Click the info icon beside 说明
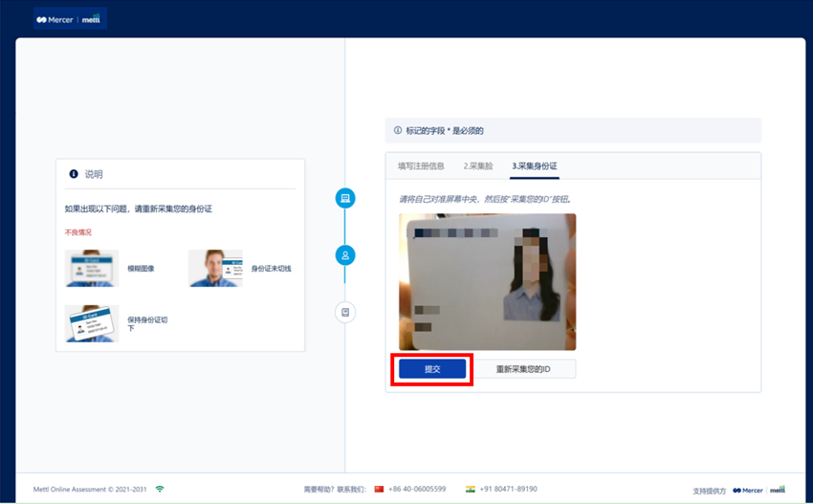Screen dimensions: 813x504 74,175
